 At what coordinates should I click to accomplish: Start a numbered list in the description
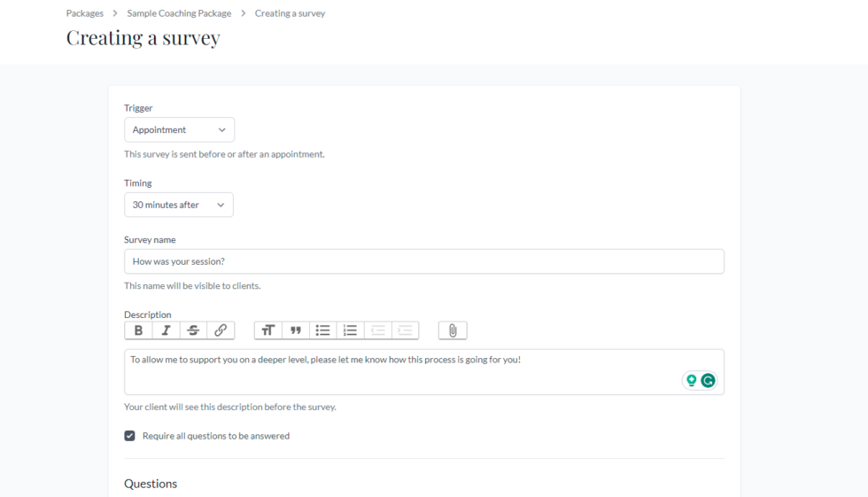[351, 330]
